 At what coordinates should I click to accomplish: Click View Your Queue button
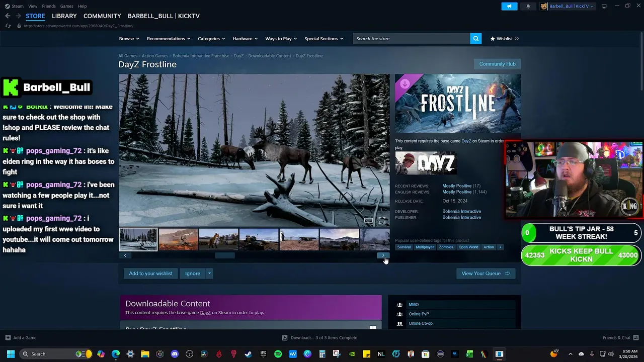pos(486,274)
